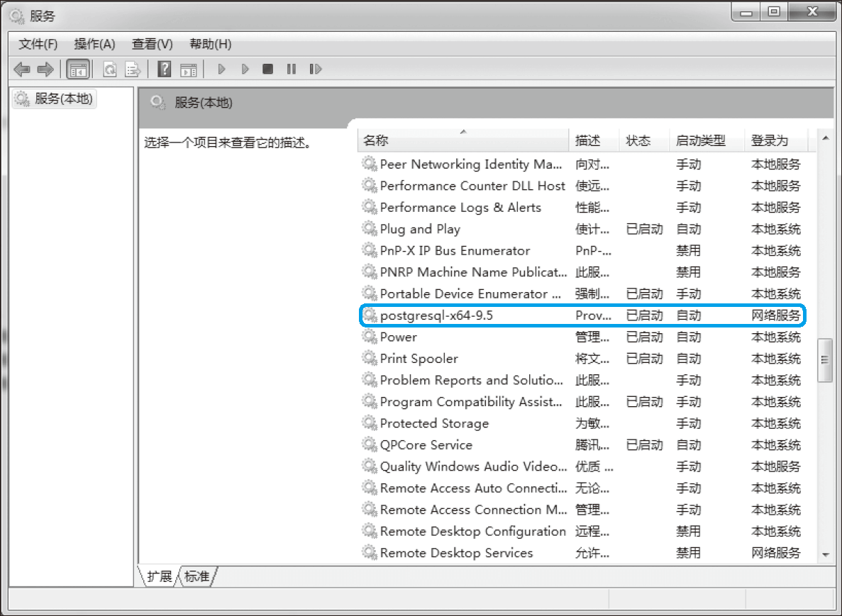Open the export list toolbar icon
Screen dimensions: 842x616
coord(132,68)
